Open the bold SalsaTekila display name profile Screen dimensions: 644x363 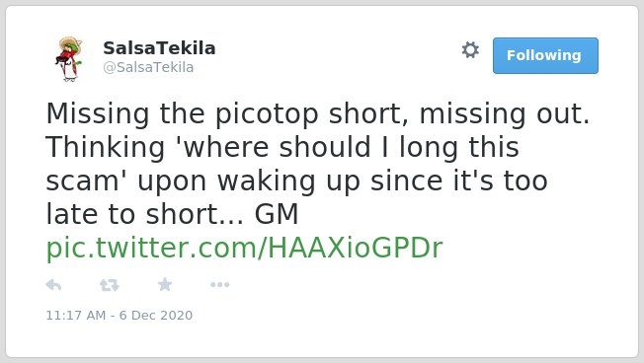tap(159, 48)
